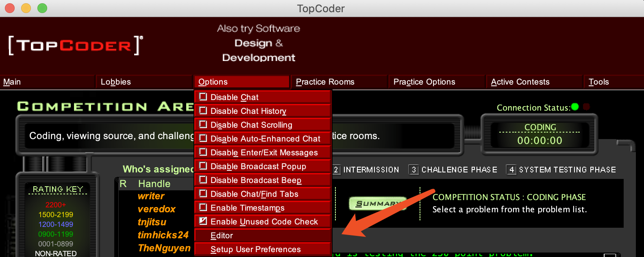Click Also try Software Design & Development banner

pos(259,43)
